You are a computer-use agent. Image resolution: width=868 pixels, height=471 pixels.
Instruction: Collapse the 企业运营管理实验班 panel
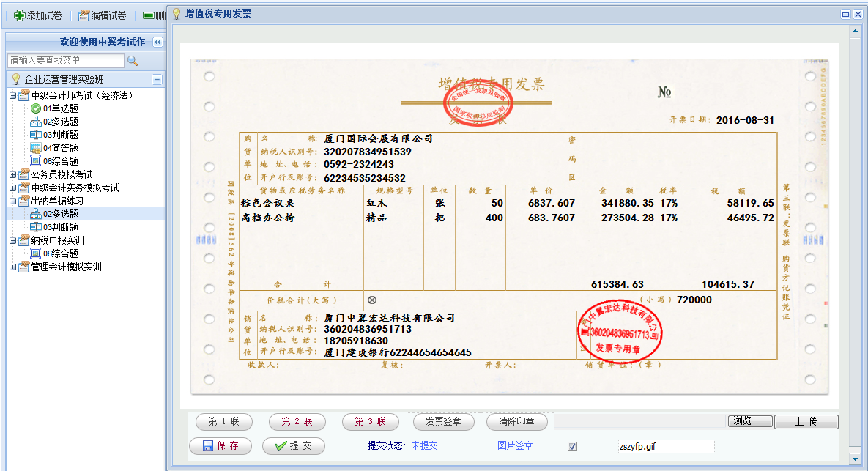tap(157, 80)
